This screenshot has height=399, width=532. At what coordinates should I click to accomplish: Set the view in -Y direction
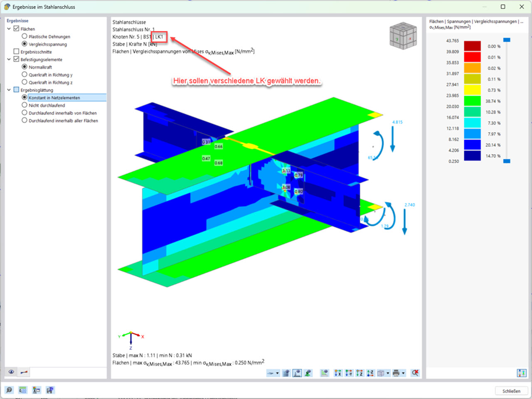point(349,373)
